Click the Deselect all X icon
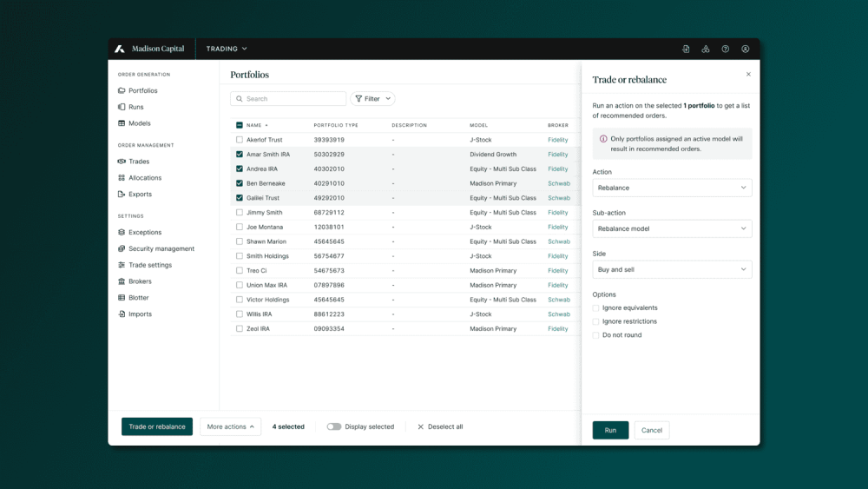Image resolution: width=868 pixels, height=489 pixels. (421, 426)
